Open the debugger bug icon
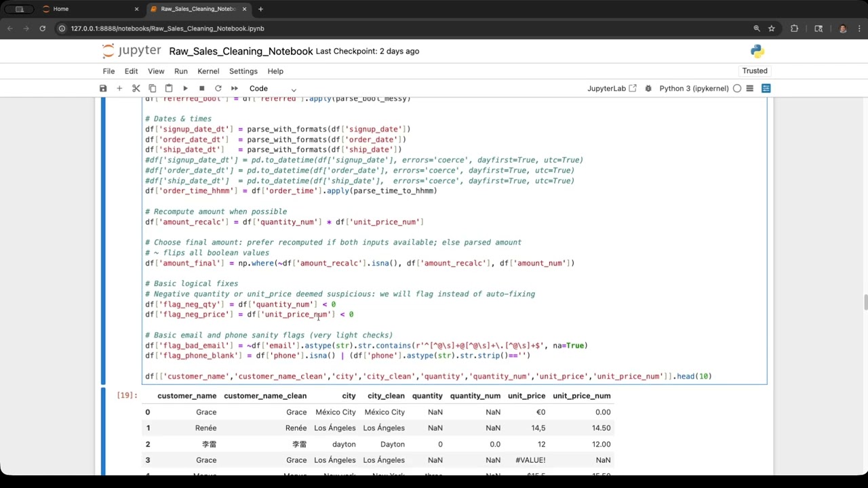 648,88
